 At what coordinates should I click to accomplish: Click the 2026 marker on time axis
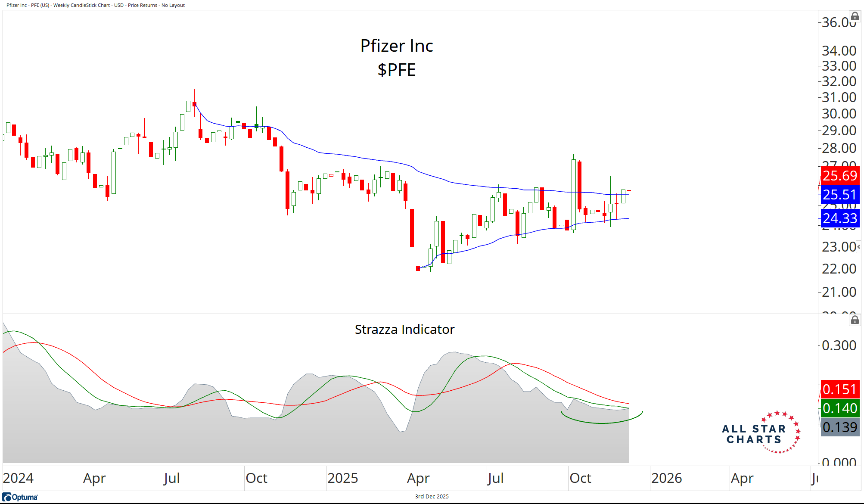(x=666, y=478)
